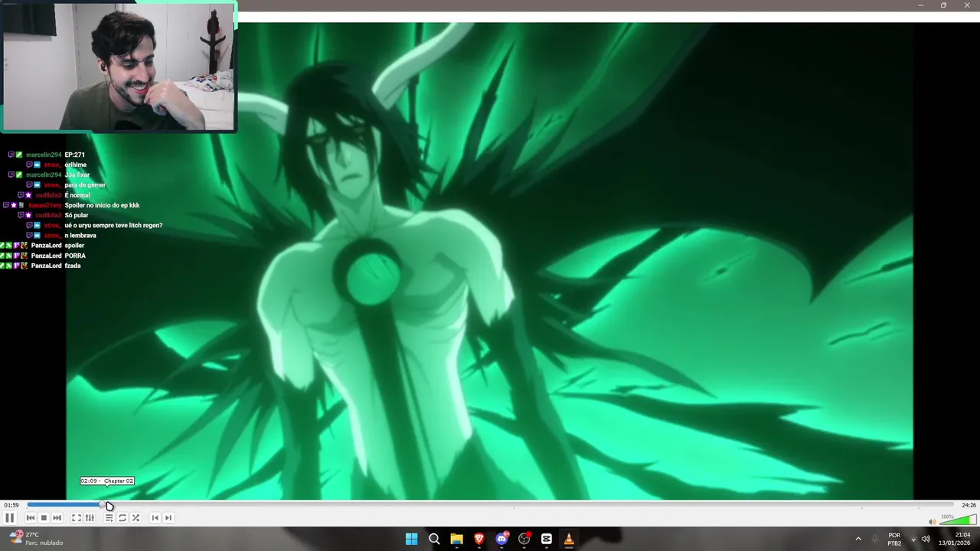980x551 pixels.
Task: Click chat message 'É normal'
Action: coord(77,195)
